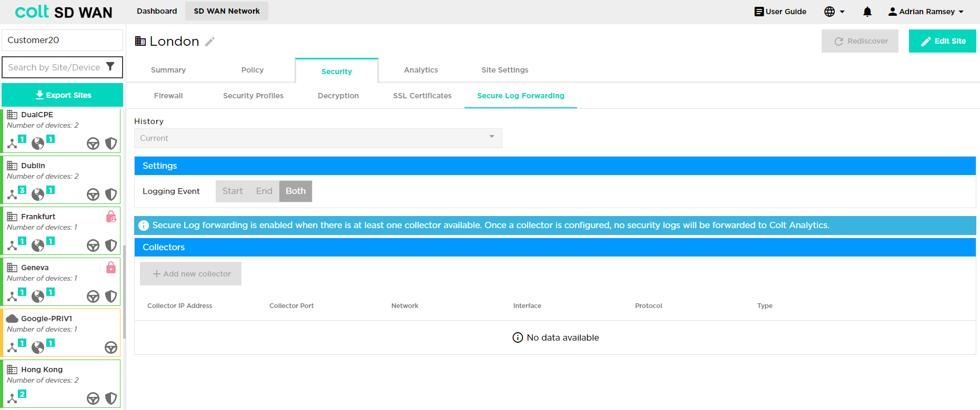Click the Hong Kong shield icon

(111, 398)
